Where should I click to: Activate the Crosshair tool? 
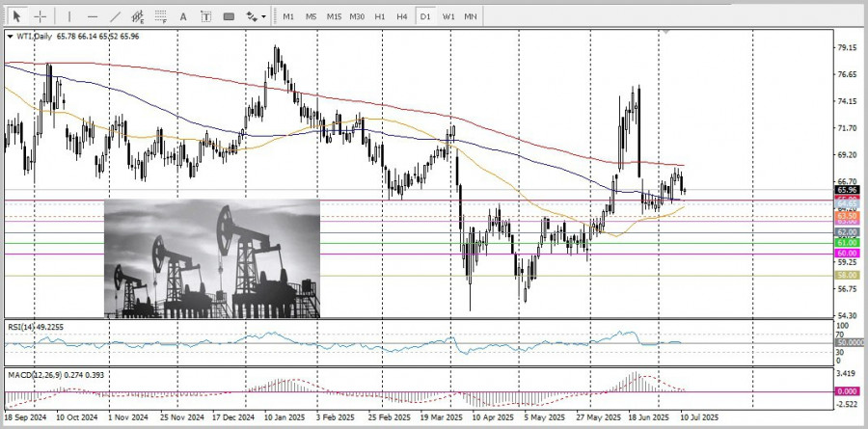pos(41,16)
